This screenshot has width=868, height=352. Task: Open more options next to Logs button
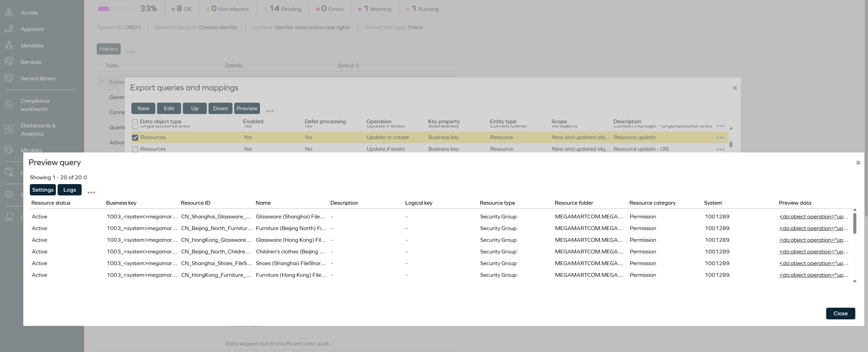(91, 192)
